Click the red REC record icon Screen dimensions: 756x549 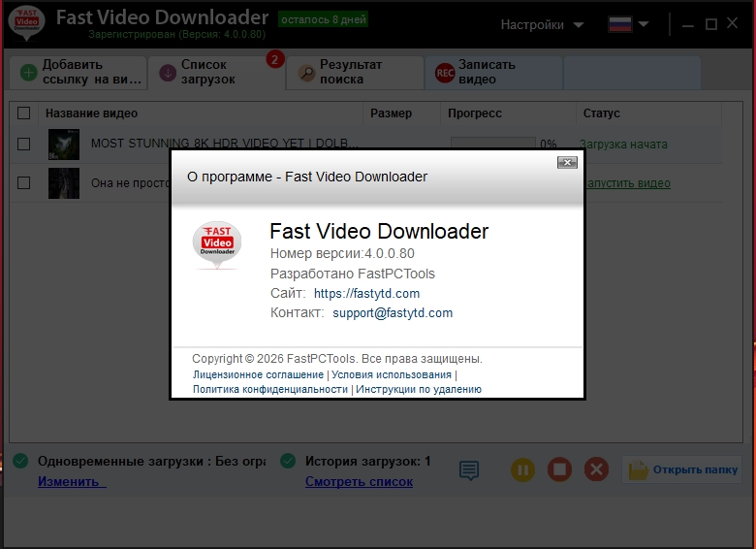pyautogui.click(x=445, y=73)
